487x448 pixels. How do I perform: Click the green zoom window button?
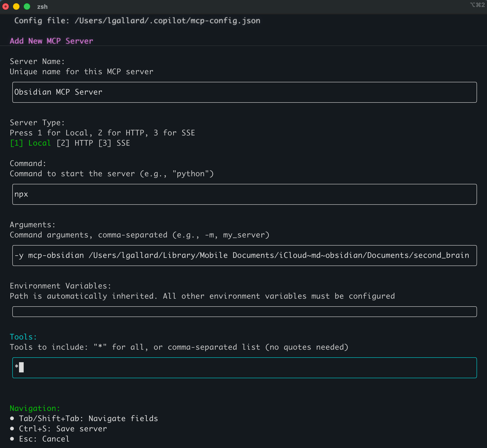click(27, 6)
